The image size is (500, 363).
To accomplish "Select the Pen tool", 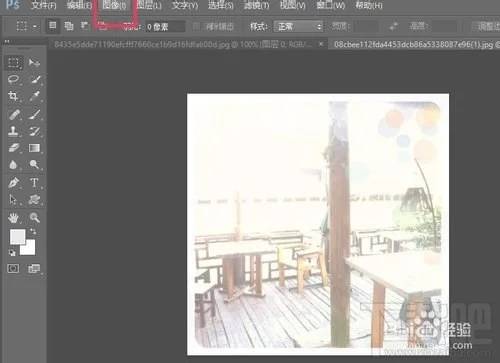I will 13,183.
